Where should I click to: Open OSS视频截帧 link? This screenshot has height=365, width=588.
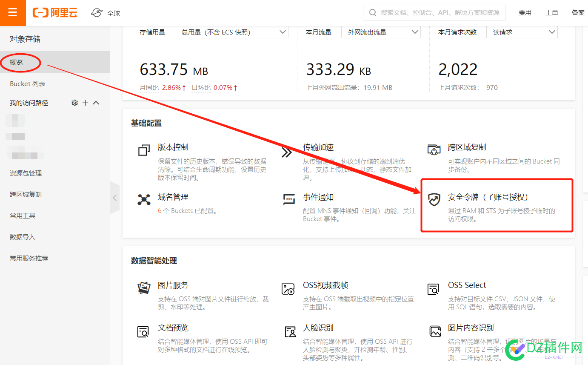click(x=325, y=285)
